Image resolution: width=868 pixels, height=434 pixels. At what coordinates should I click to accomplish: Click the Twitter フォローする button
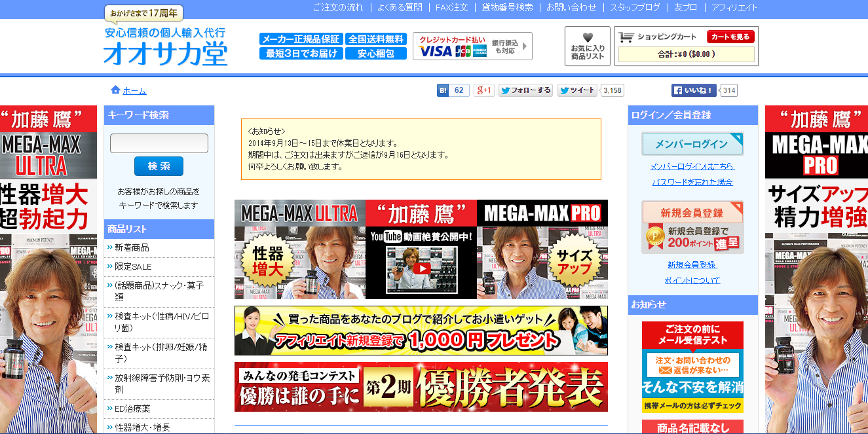pyautogui.click(x=525, y=90)
